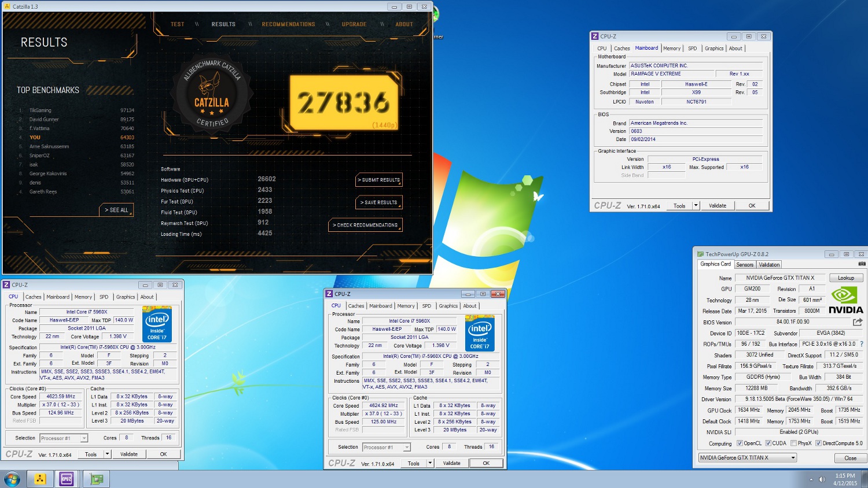Click American Megatrends Inc. BIOS brand field

pyautogui.click(x=696, y=123)
